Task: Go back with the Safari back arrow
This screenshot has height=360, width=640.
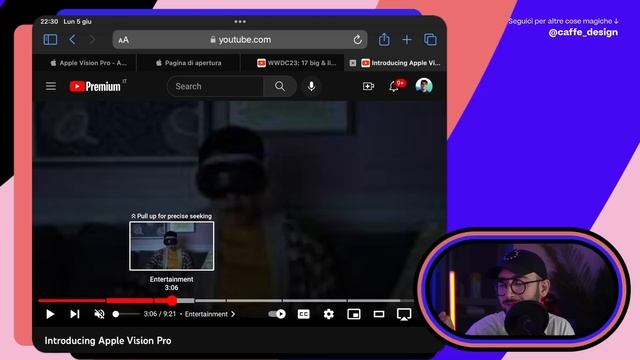Action: [x=72, y=40]
